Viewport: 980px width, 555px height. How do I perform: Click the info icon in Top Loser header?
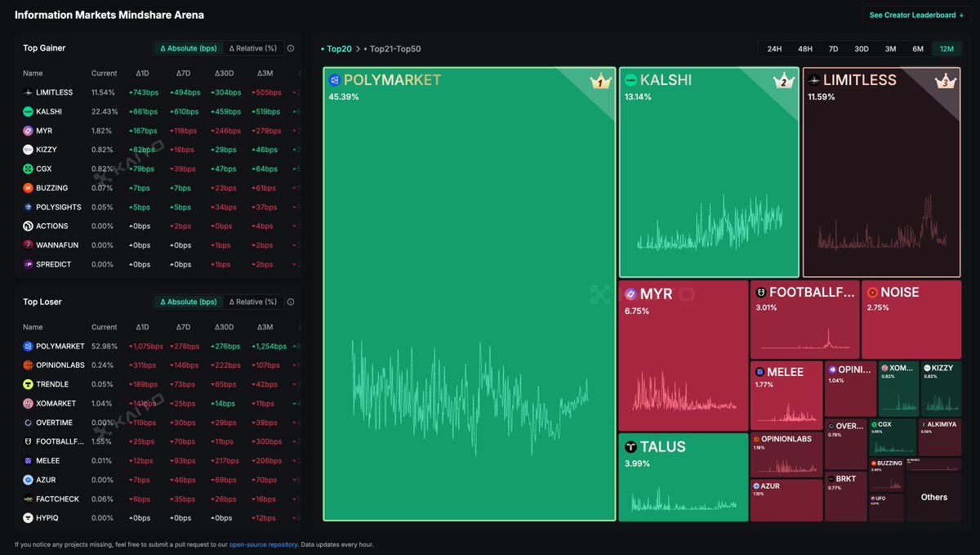[x=291, y=302]
